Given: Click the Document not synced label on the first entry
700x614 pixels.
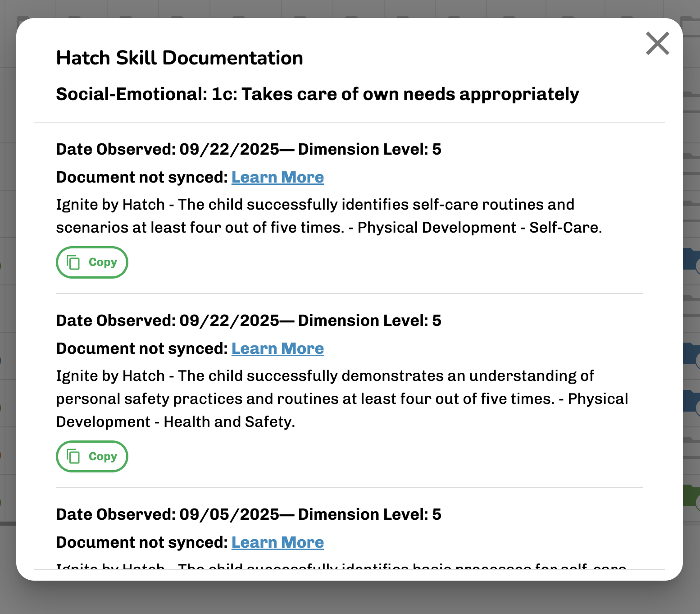Looking at the screenshot, I should click(x=141, y=177).
